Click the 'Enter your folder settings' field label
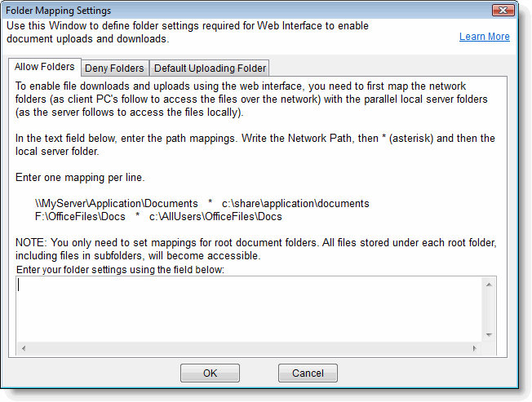Screen dimensions: 532x402 tap(119, 269)
